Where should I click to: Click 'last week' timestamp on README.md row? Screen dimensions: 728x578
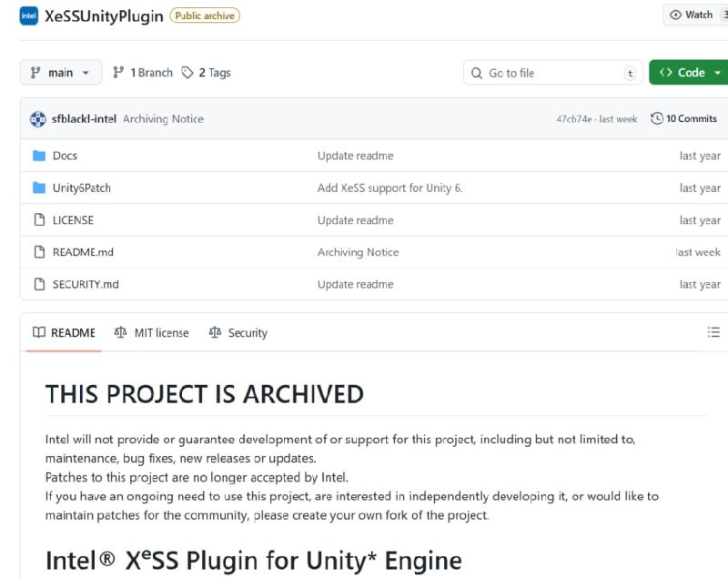coord(698,252)
